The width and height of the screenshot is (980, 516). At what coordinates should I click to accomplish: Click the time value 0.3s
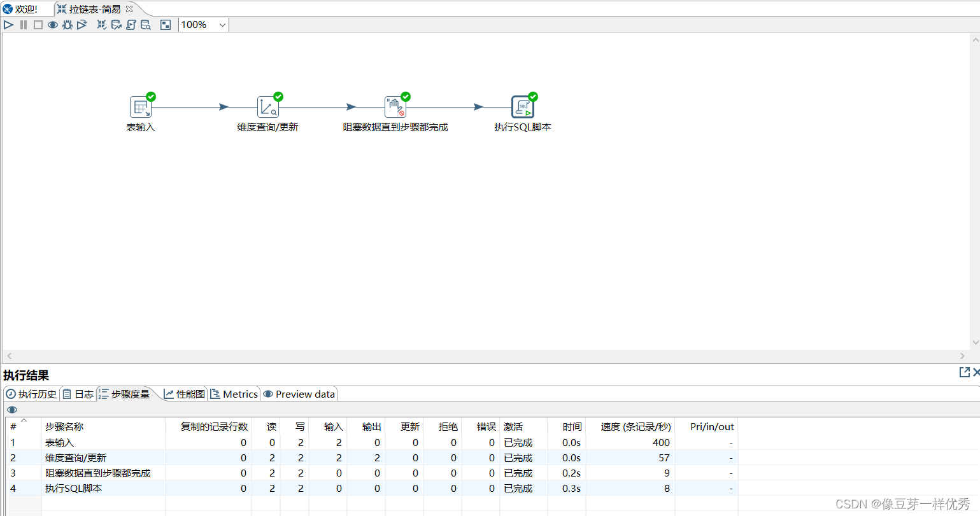pos(571,488)
